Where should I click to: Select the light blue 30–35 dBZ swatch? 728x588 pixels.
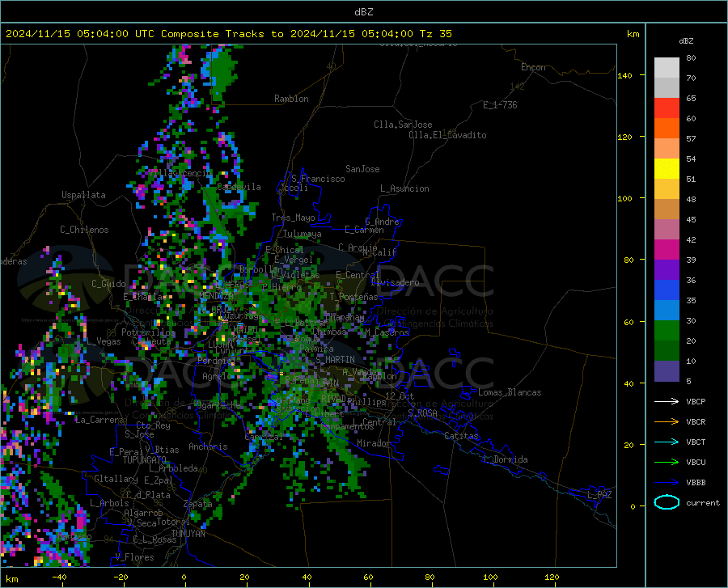tap(667, 311)
